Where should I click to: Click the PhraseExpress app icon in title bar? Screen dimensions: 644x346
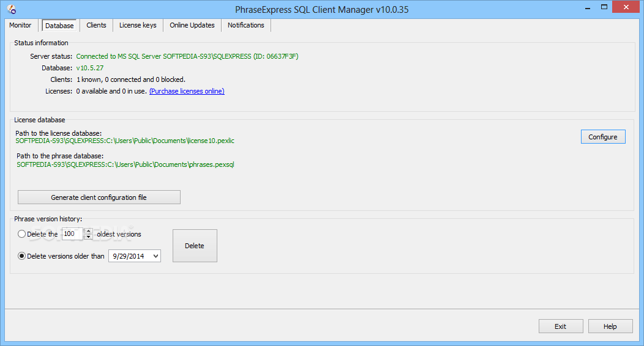click(12, 9)
